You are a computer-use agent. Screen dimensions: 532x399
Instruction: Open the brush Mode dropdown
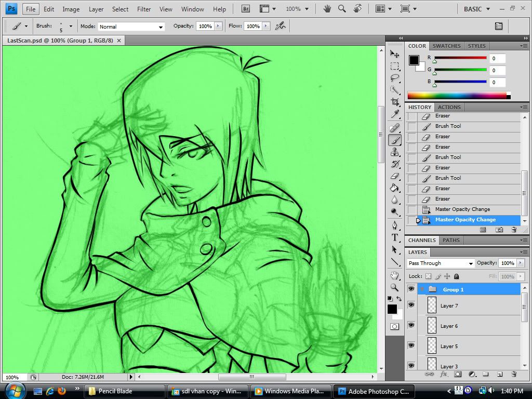(x=131, y=26)
